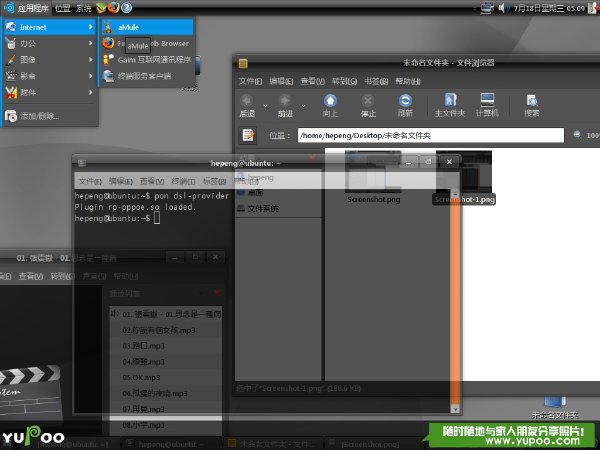Select the playlist track starting with 06.

point(166,393)
